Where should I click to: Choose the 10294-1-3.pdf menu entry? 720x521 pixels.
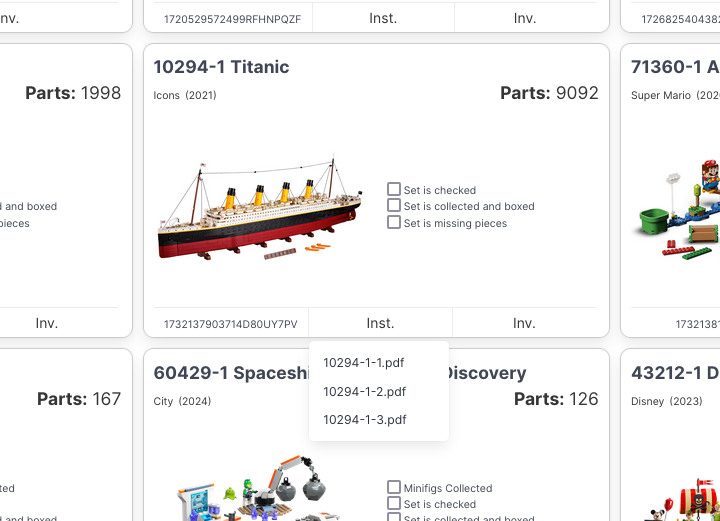[x=364, y=419]
